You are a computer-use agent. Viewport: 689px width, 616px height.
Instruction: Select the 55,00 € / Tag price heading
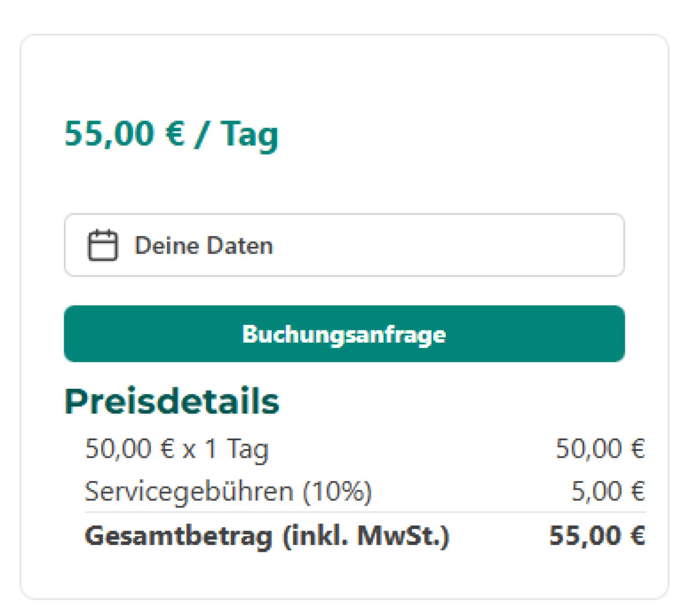[171, 135]
